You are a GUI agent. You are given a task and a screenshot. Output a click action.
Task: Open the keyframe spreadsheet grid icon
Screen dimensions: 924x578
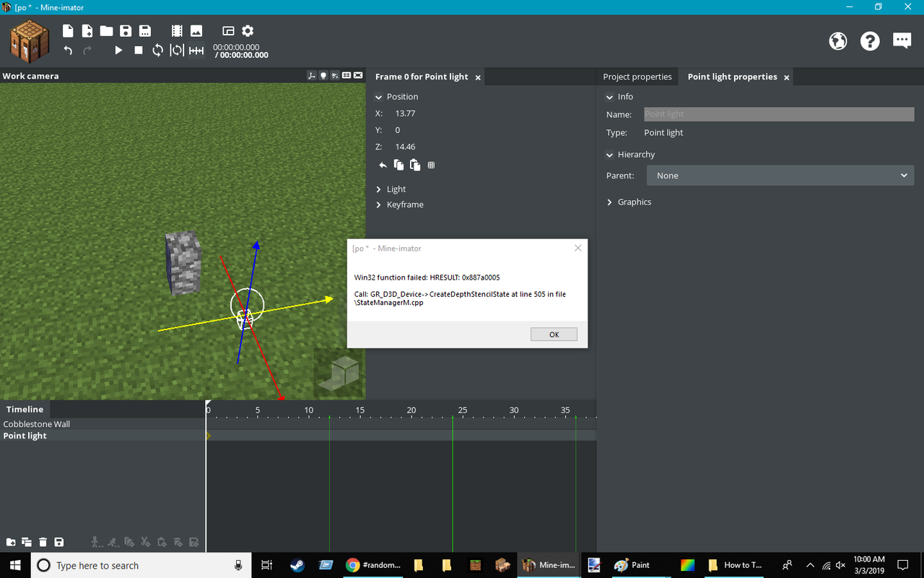[431, 165]
